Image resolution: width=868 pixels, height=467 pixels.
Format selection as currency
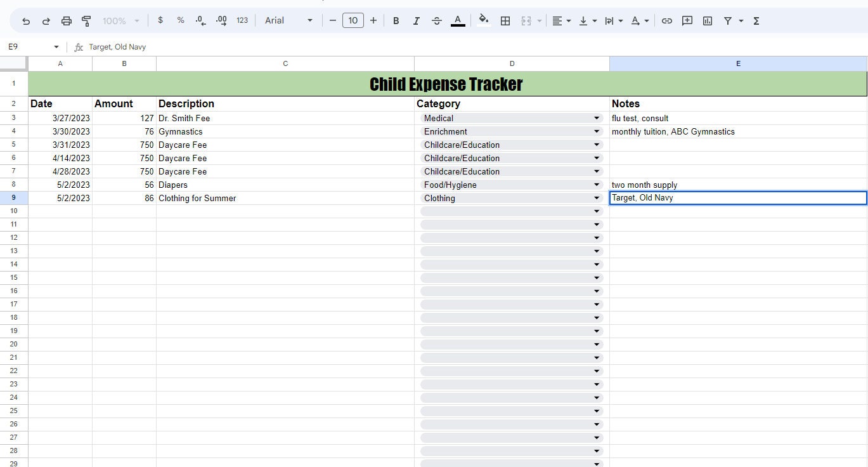pyautogui.click(x=160, y=20)
